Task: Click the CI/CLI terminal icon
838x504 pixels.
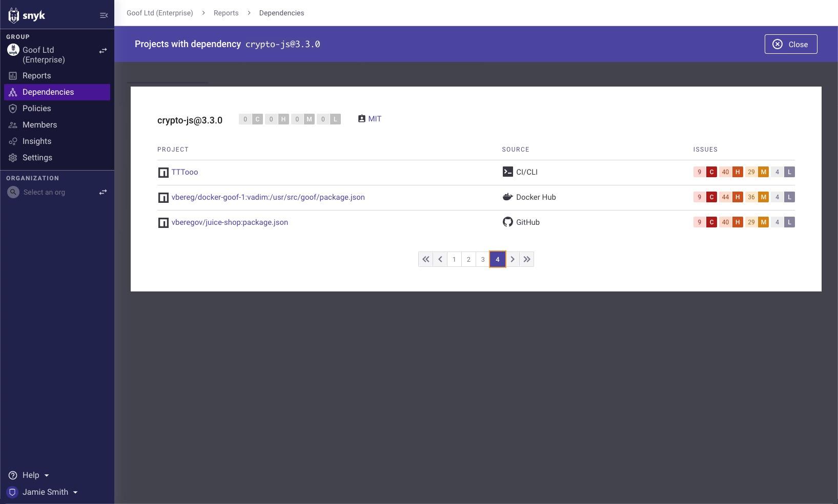Action: pos(507,172)
